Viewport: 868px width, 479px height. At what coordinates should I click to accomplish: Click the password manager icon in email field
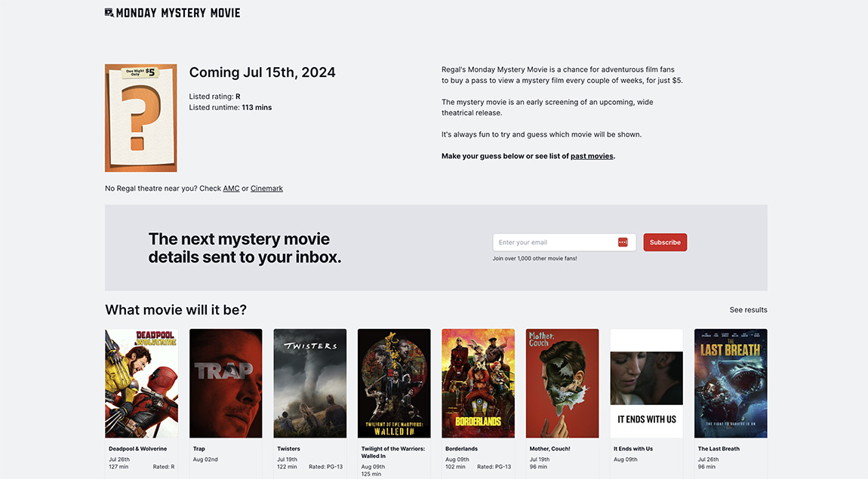tap(623, 242)
